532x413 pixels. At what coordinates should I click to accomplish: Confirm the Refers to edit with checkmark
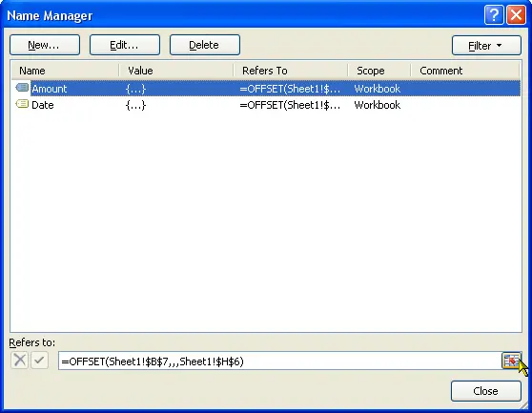point(40,360)
